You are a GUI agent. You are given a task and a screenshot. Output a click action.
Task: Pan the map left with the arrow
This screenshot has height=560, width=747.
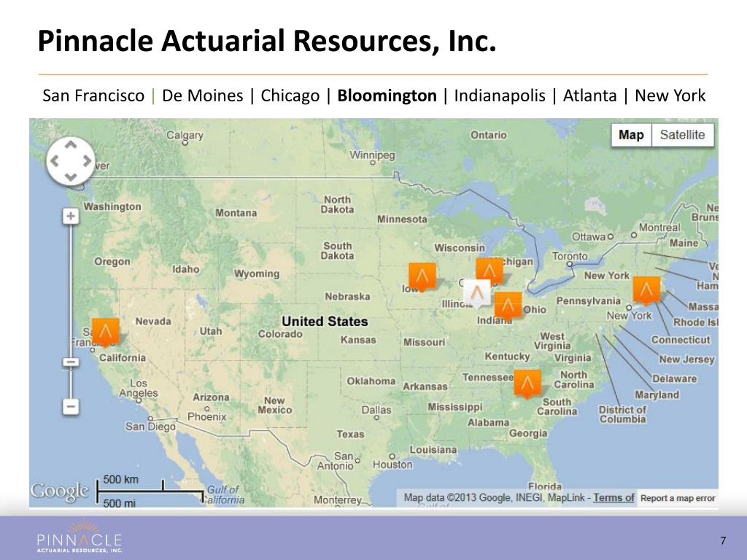click(x=55, y=161)
